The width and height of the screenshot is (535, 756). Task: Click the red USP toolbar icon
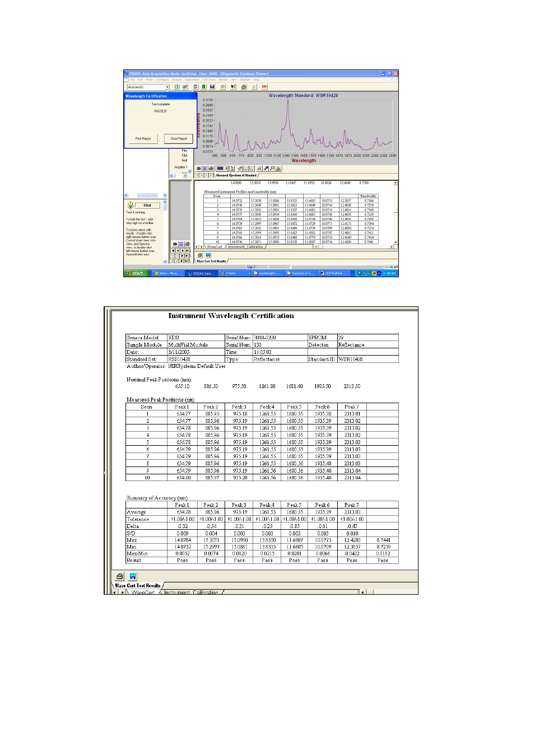pos(264,87)
